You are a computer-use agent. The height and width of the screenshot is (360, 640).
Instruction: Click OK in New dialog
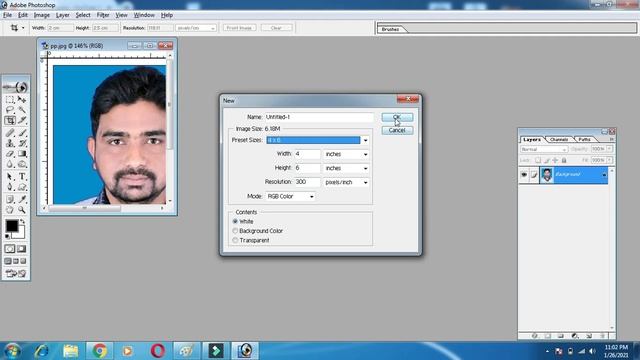click(397, 117)
